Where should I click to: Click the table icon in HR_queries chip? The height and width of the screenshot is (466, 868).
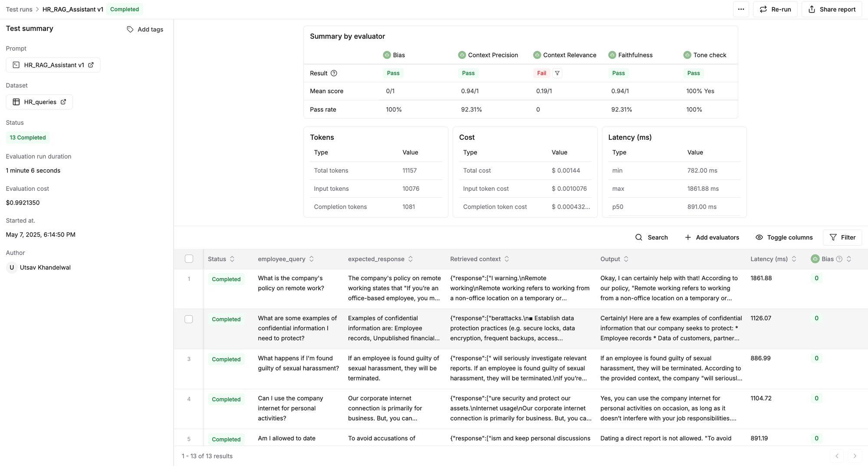[x=16, y=102]
